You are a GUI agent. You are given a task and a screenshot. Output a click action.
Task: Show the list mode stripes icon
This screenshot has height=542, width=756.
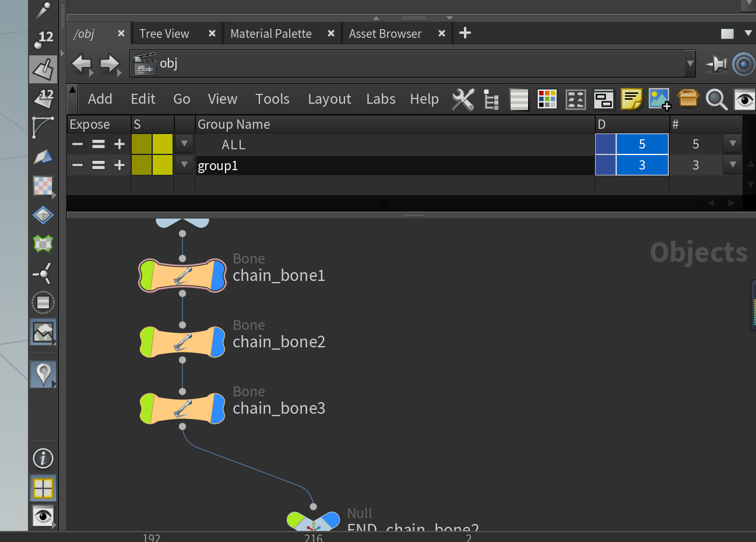point(519,99)
